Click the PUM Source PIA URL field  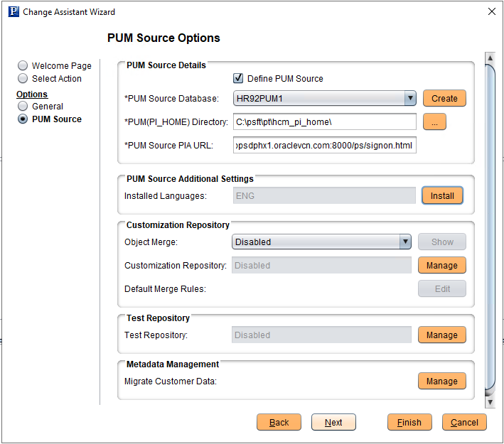coord(324,146)
